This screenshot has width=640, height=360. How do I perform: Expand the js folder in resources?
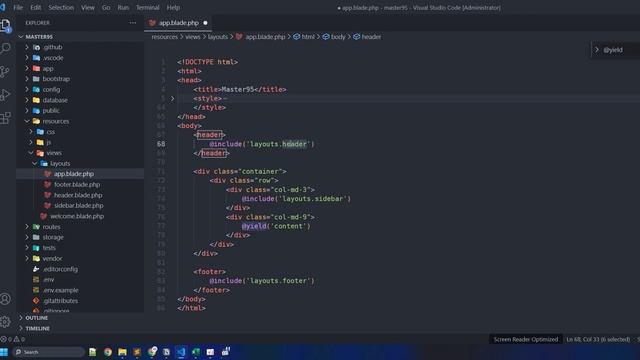tap(31, 142)
